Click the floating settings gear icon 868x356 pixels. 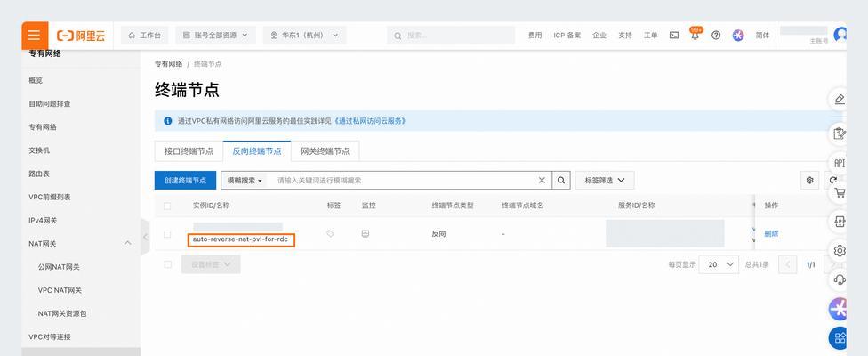(840, 250)
